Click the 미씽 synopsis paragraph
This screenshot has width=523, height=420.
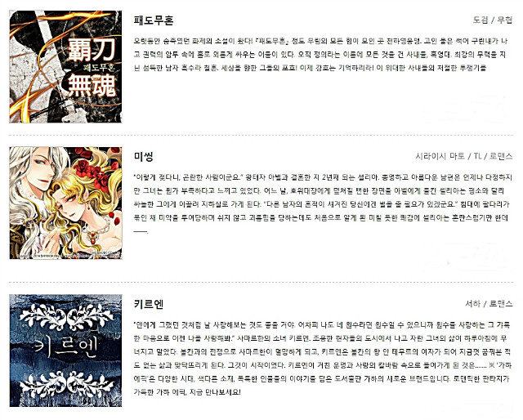tap(323, 204)
